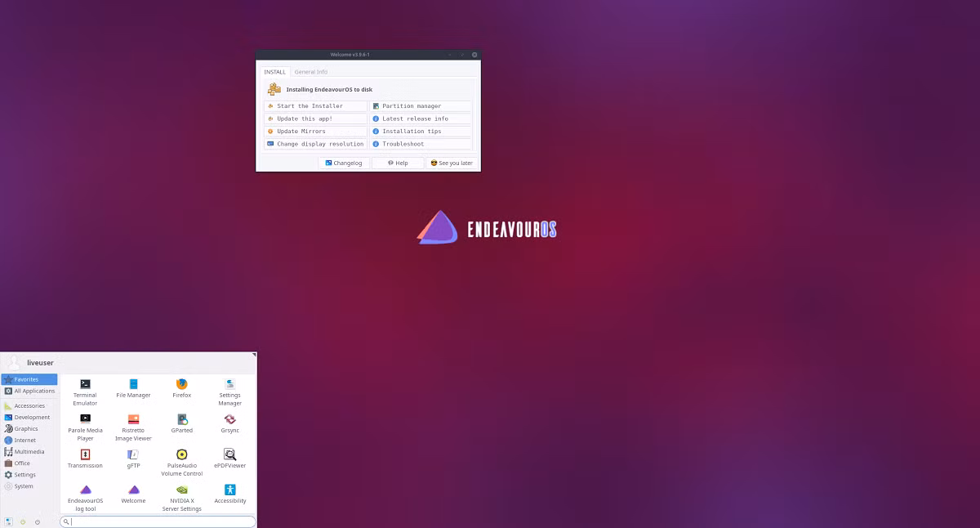Browse the Graphics category

tap(29, 428)
